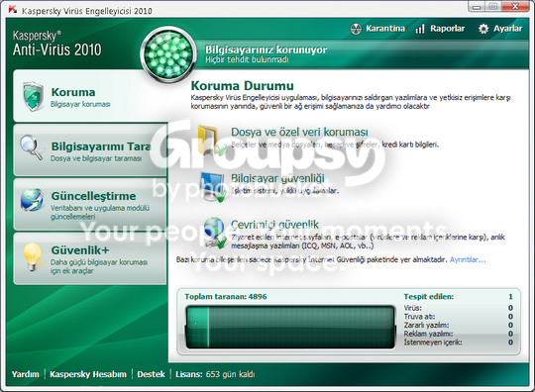Open the Çevrimiçi güvenlik section

point(274,225)
